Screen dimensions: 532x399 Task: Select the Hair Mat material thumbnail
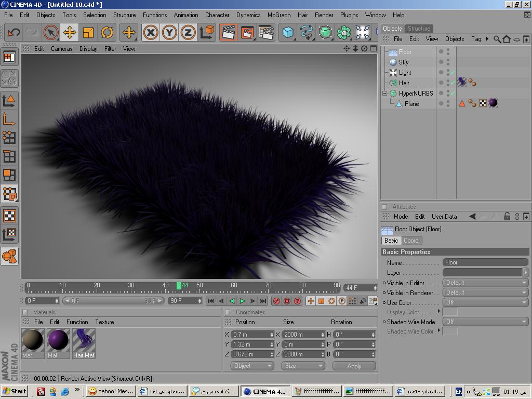(x=84, y=343)
